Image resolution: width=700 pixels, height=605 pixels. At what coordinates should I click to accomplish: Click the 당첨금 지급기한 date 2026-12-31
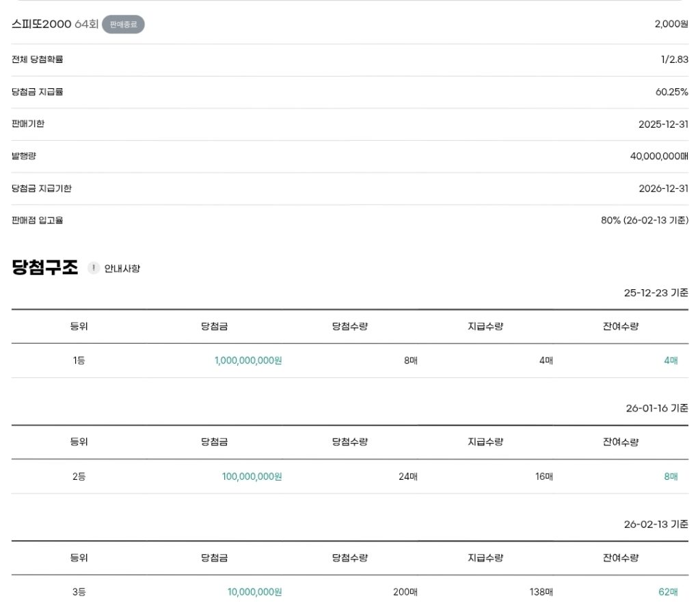pos(662,188)
